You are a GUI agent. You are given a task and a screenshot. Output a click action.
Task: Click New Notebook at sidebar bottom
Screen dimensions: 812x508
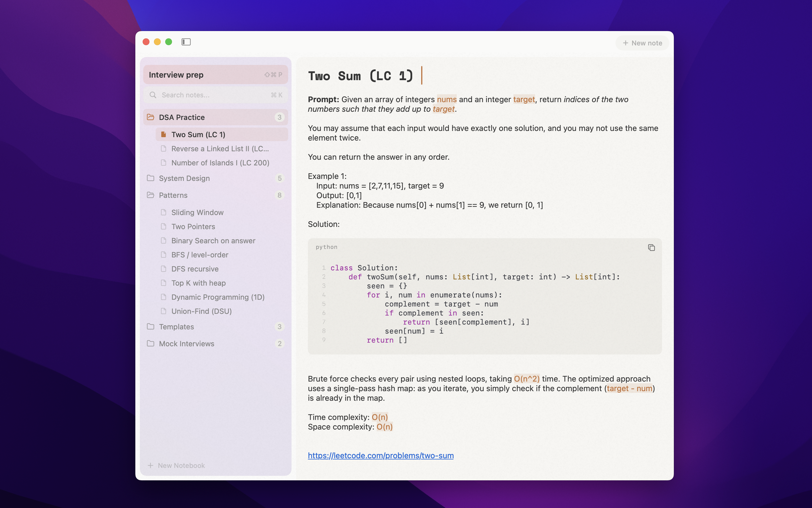pos(176,465)
